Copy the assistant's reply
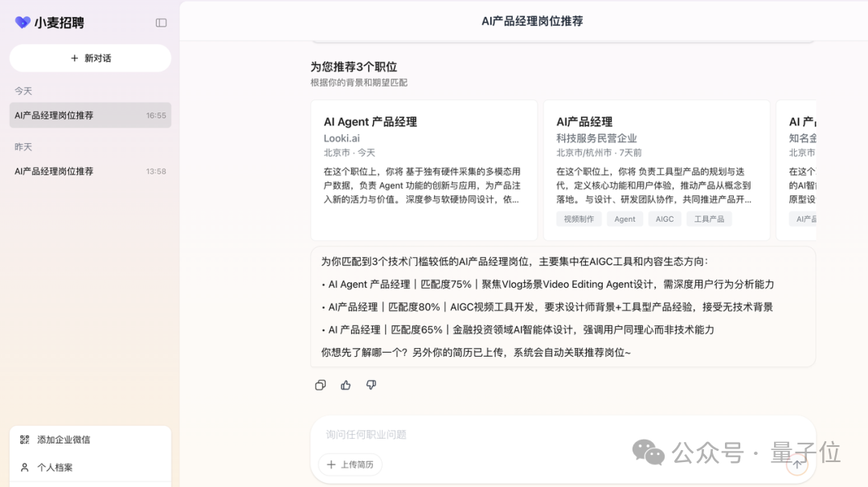This screenshot has height=487, width=868. point(320,385)
